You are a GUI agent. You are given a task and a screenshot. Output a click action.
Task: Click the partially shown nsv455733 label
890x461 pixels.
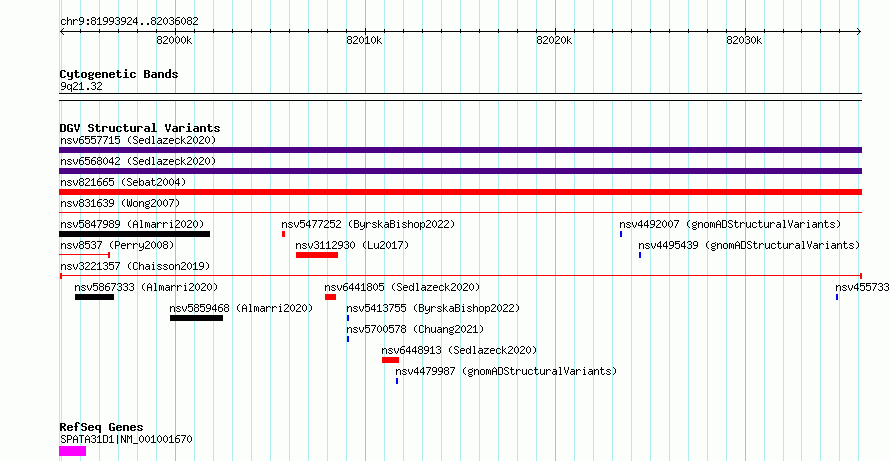862,287
